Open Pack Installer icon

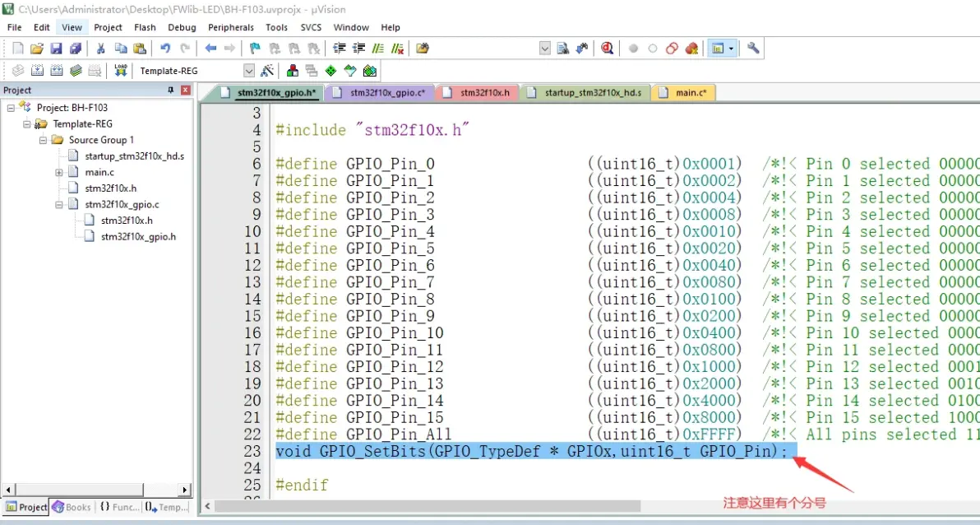point(369,71)
